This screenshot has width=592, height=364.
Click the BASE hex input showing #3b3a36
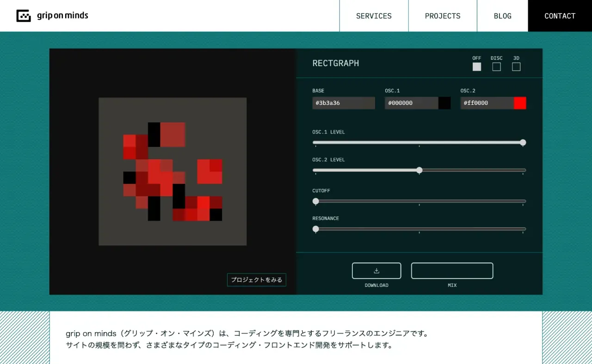[x=343, y=103]
